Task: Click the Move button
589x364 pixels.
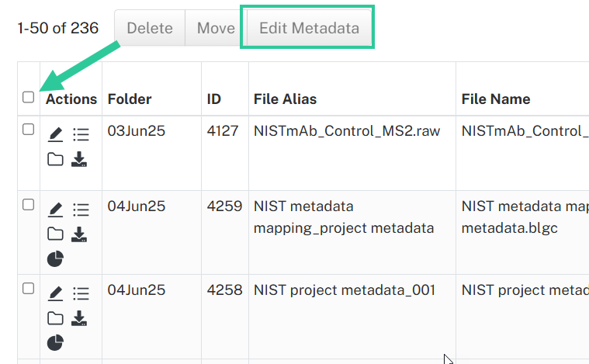Action: 216,28
